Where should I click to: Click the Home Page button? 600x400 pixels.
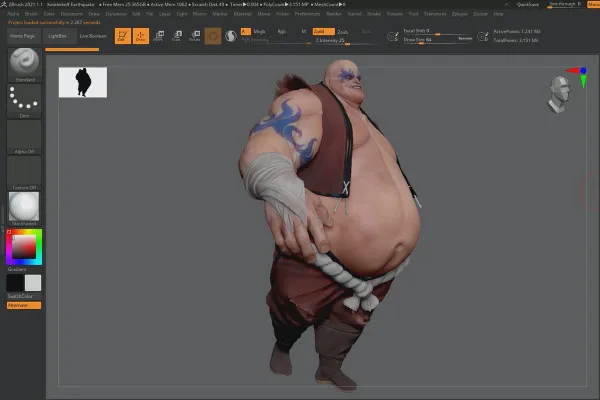22,36
